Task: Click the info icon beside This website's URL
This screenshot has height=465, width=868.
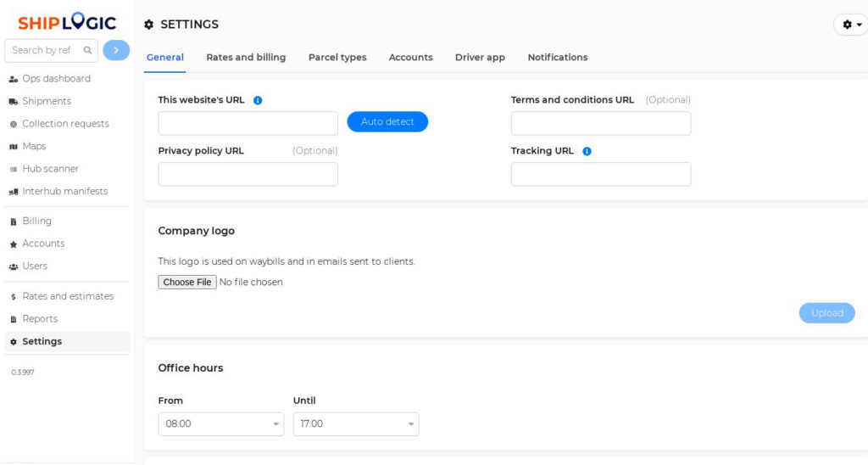Action: [x=258, y=100]
